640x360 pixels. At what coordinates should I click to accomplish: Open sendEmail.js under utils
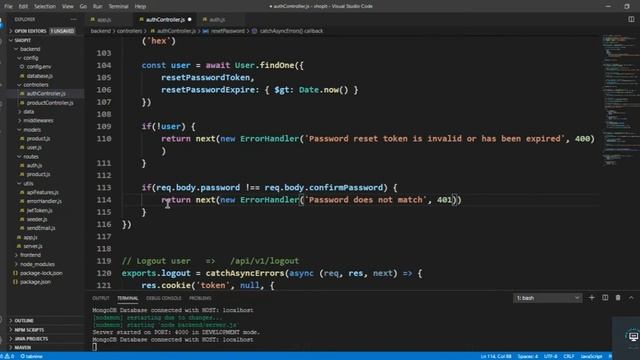click(41, 228)
